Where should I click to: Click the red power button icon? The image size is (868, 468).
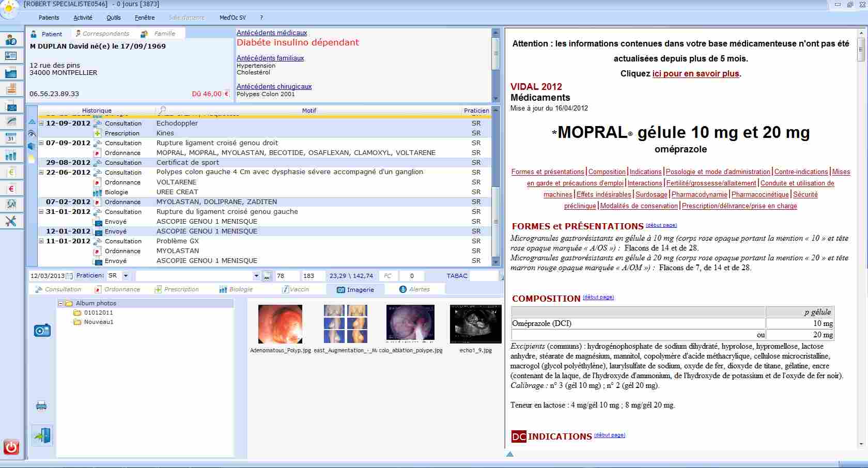pos(11,447)
